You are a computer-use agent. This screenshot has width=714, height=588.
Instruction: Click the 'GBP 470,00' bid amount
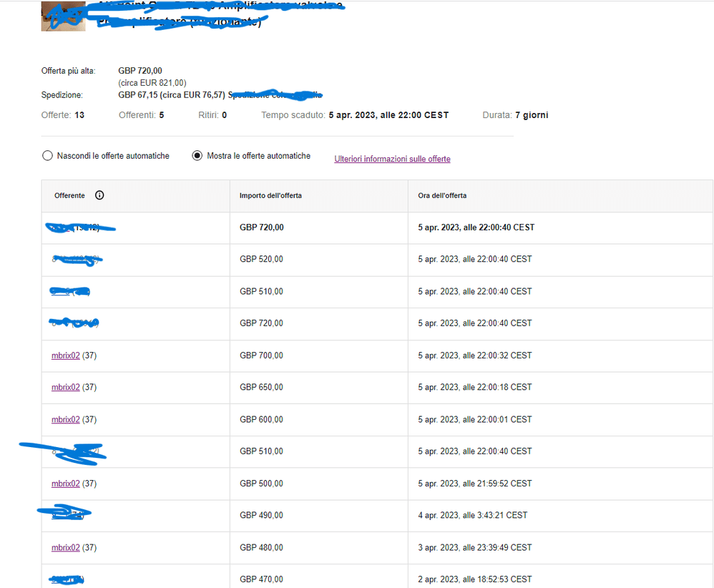click(x=261, y=579)
